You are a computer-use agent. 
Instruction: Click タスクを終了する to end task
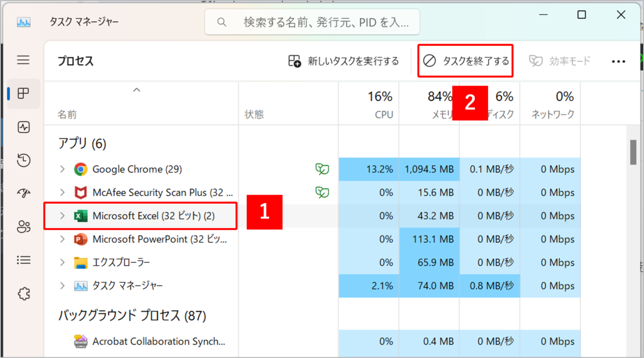[466, 61]
